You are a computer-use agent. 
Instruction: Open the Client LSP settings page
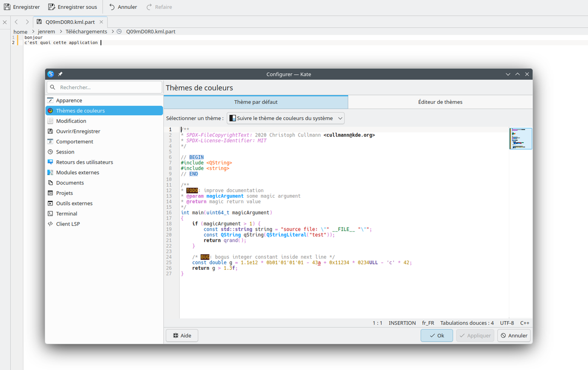[x=104, y=224]
